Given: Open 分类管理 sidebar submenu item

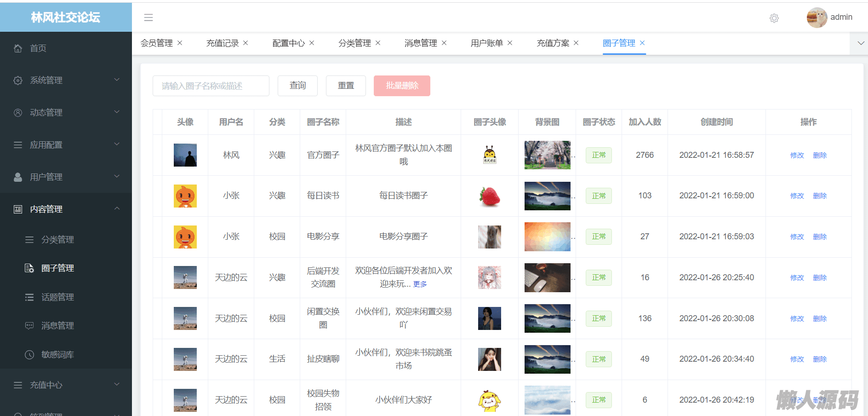Looking at the screenshot, I should pos(57,240).
